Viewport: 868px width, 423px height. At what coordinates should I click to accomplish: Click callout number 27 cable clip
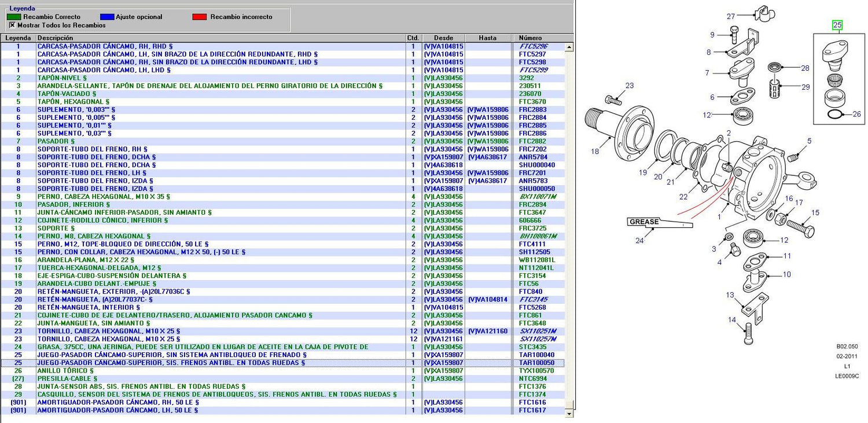[731, 16]
